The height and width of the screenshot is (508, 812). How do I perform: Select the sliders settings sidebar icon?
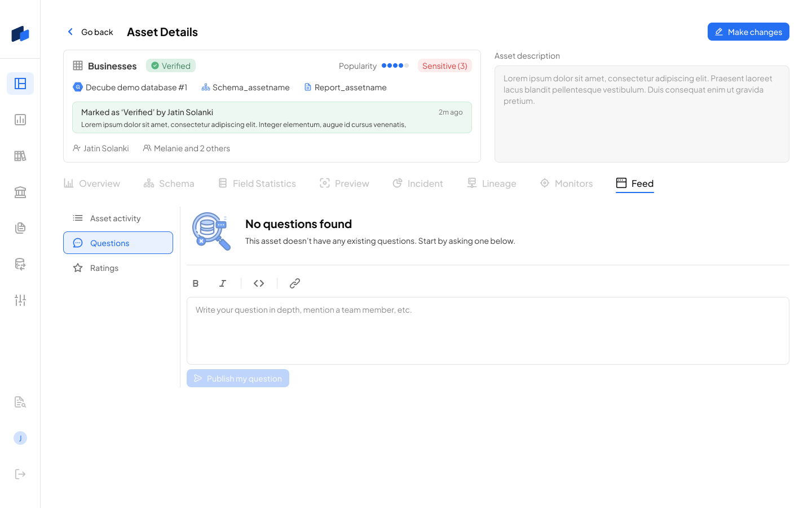click(x=20, y=300)
